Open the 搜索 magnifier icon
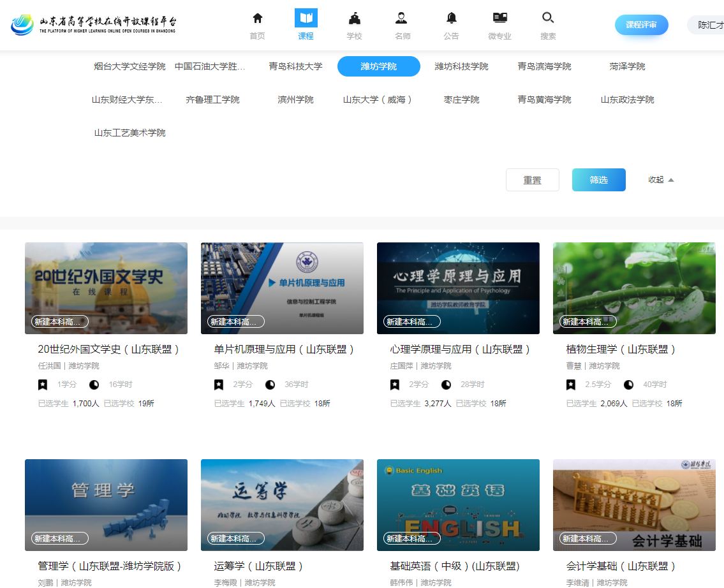This screenshot has height=588, width=724. [x=548, y=18]
